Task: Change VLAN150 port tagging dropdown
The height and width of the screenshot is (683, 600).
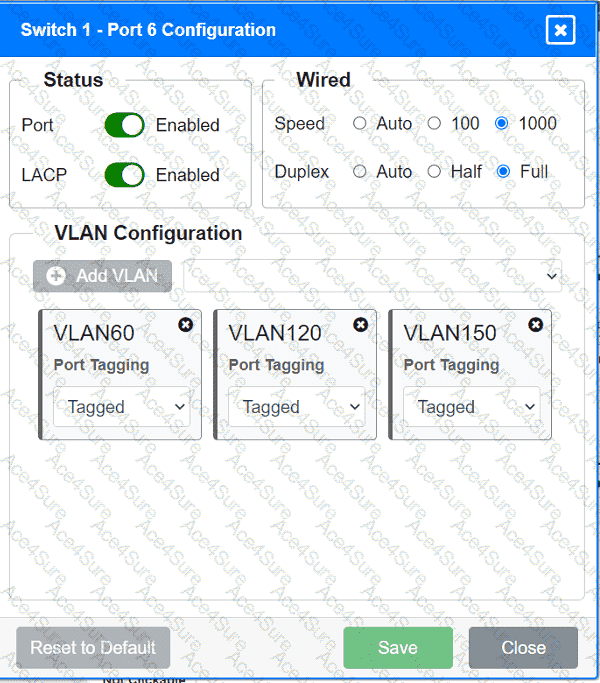Action: [x=471, y=407]
